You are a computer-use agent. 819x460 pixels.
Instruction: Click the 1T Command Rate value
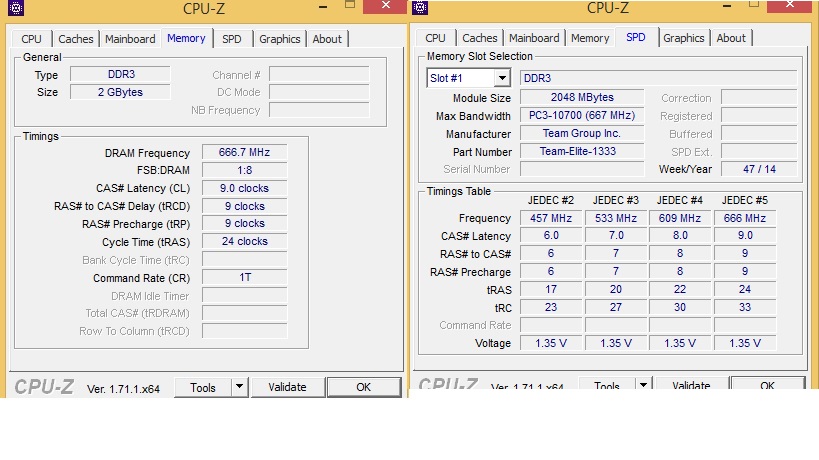pos(244,277)
